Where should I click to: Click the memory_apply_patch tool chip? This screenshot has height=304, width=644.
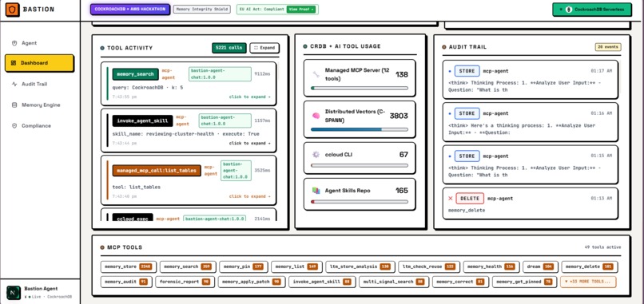pos(252,282)
